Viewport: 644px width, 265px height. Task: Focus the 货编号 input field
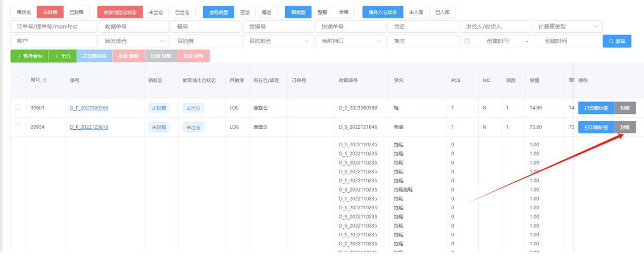pyautogui.click(x=278, y=27)
